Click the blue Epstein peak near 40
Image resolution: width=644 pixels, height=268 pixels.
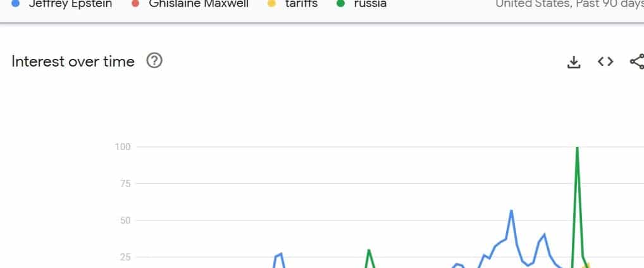(x=545, y=234)
